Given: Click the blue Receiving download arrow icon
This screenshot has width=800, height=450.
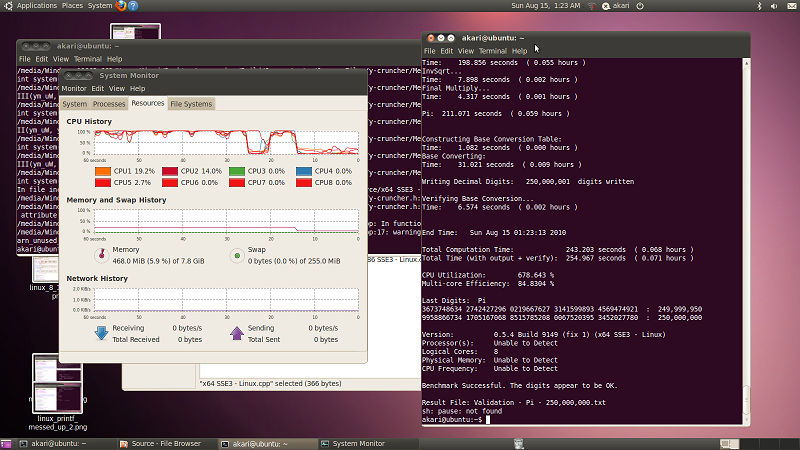Looking at the screenshot, I should coord(100,333).
